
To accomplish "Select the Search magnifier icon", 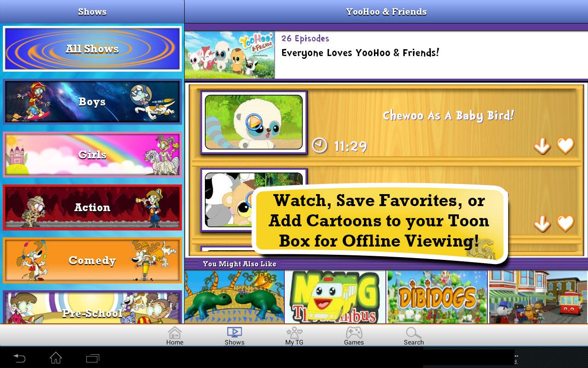I will pyautogui.click(x=413, y=335).
